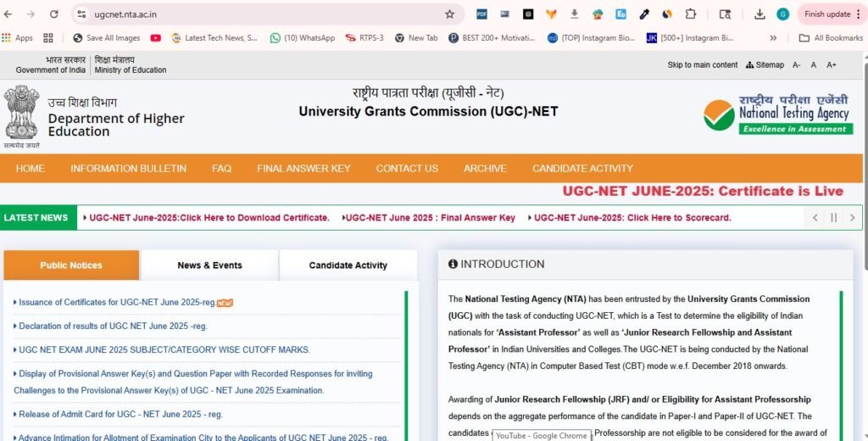Screen dimensions: 868x441
Task: Open Release of Admit Card notice
Action: [x=120, y=415]
